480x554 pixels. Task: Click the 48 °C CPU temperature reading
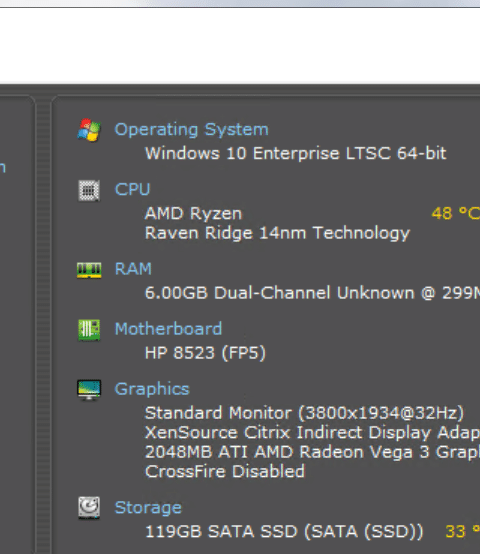[456, 213]
